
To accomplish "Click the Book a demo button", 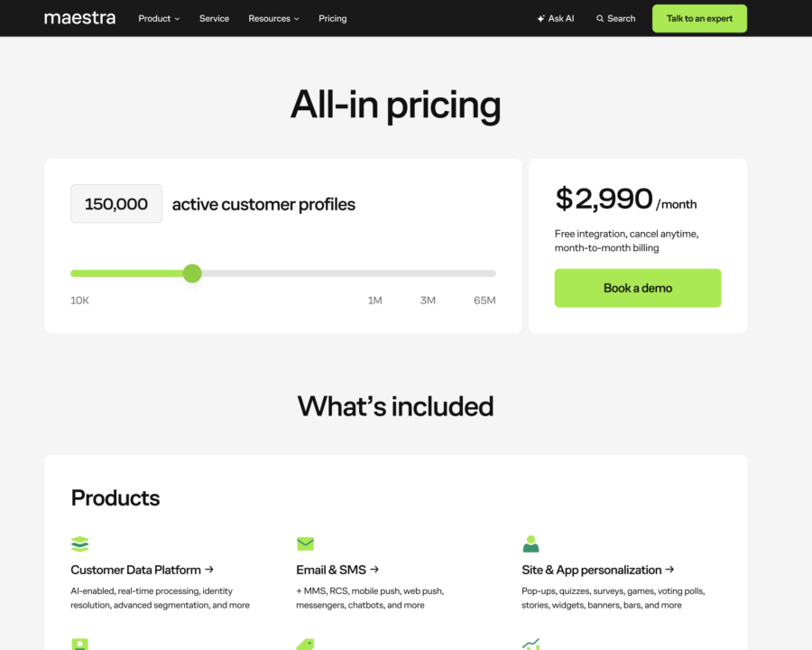I will [x=638, y=288].
